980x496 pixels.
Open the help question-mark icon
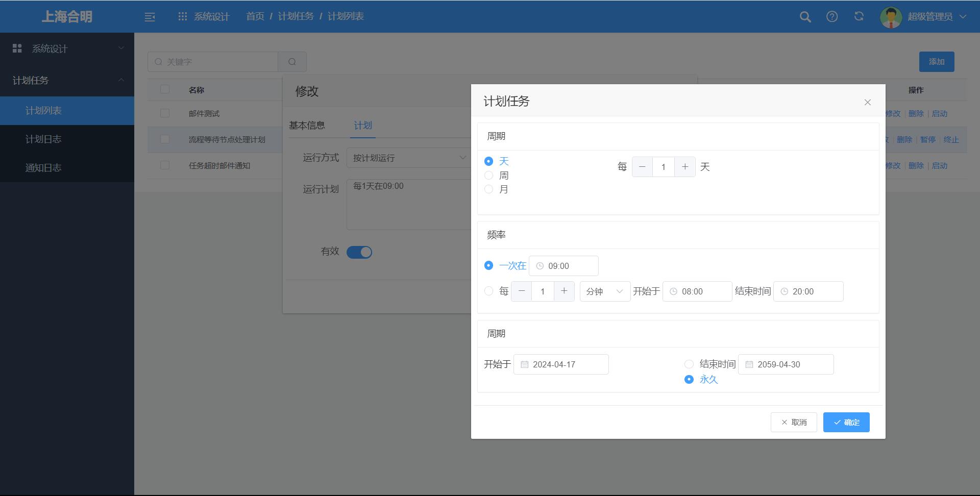[832, 17]
